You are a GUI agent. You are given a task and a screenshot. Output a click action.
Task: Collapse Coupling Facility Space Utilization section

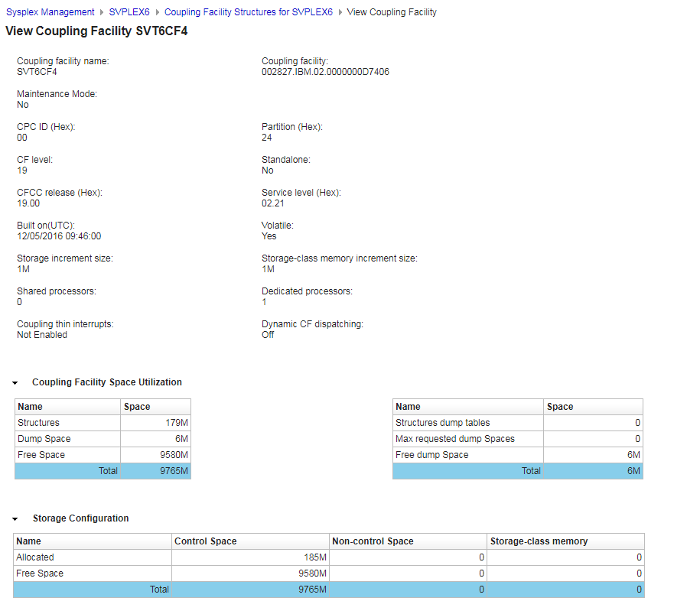pyautogui.click(x=15, y=383)
